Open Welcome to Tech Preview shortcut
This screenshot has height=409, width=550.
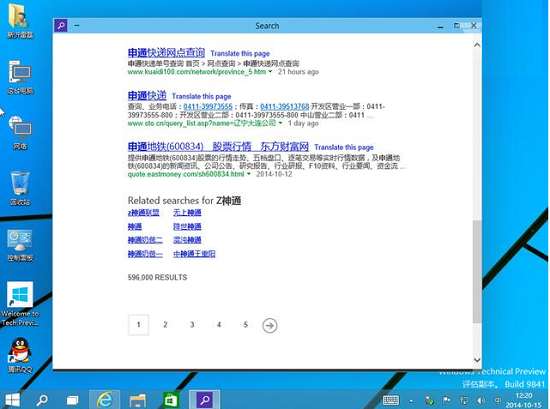(20, 304)
